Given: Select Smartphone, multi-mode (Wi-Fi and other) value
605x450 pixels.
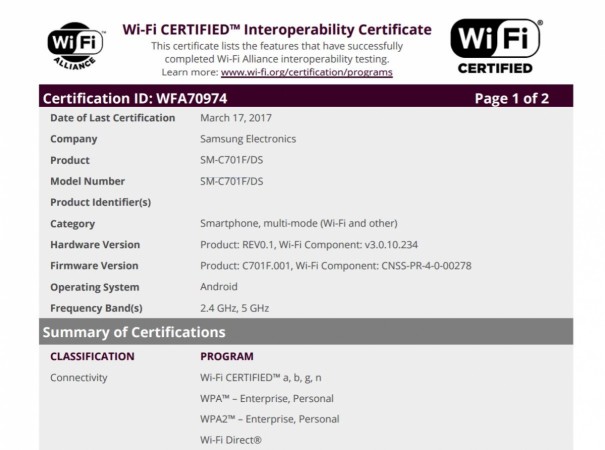Looking at the screenshot, I should (x=299, y=223).
